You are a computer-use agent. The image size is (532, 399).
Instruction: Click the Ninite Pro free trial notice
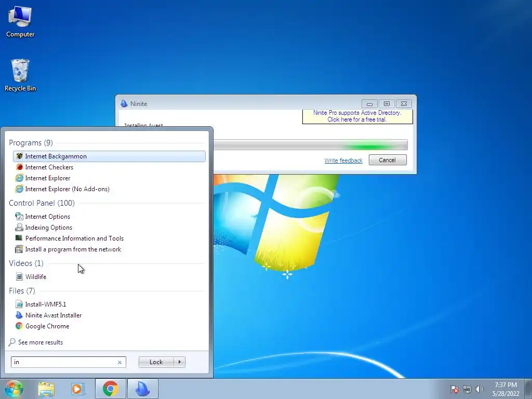coord(357,116)
